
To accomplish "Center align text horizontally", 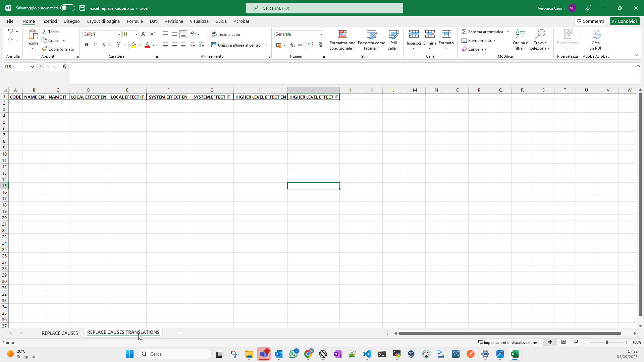I will point(174,45).
